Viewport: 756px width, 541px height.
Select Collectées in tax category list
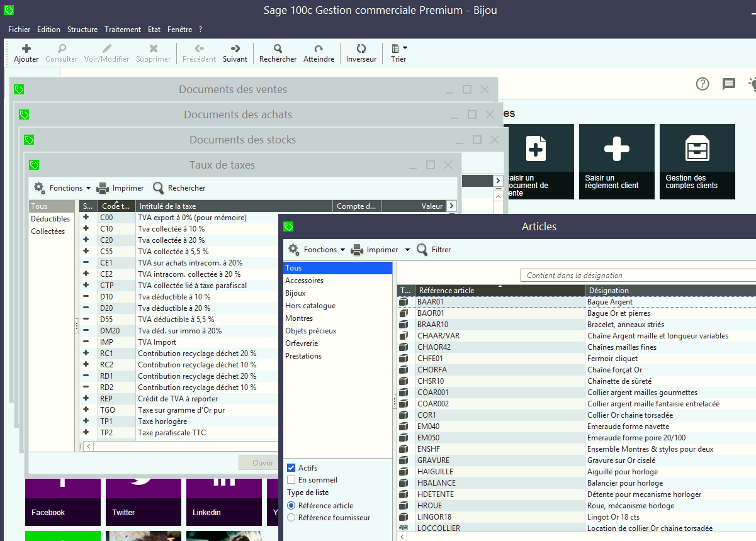coord(48,231)
